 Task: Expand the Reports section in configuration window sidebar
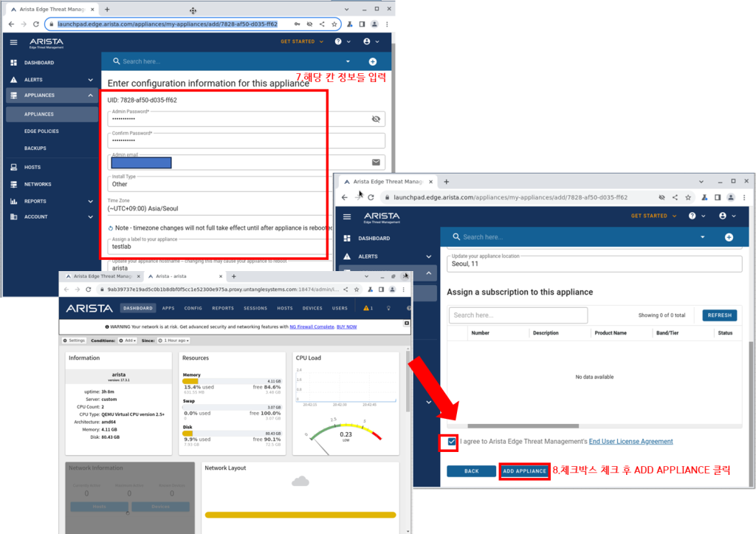pyautogui.click(x=91, y=201)
